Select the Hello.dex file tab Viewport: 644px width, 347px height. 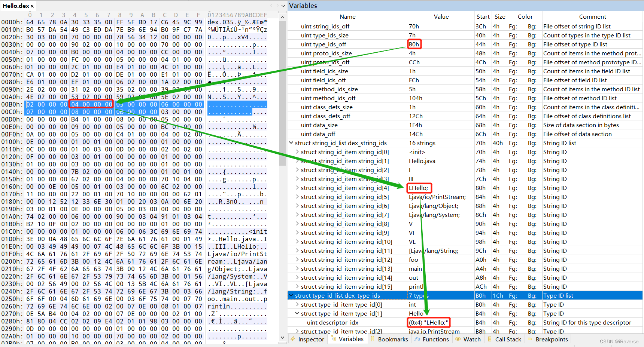(x=18, y=6)
